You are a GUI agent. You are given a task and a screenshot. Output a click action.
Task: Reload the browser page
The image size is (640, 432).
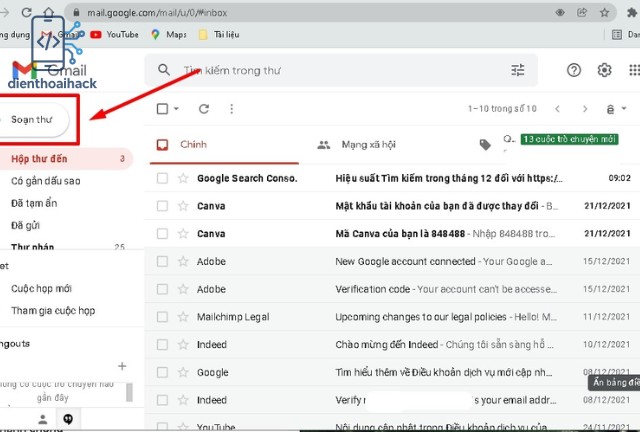(x=27, y=12)
